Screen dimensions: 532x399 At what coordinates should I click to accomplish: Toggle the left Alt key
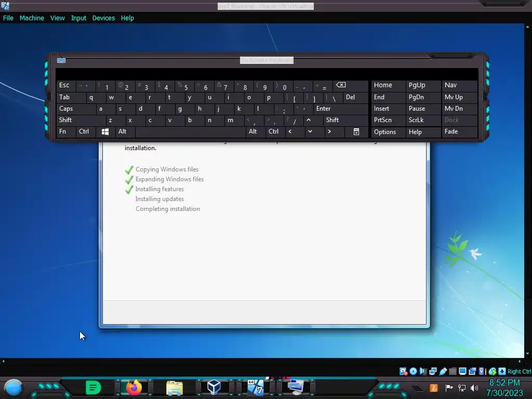pyautogui.click(x=125, y=131)
